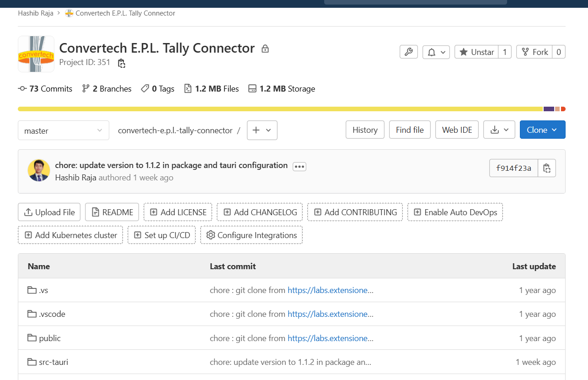588x380 pixels.
Task: Expand commit message with ellipsis button
Action: click(x=299, y=166)
